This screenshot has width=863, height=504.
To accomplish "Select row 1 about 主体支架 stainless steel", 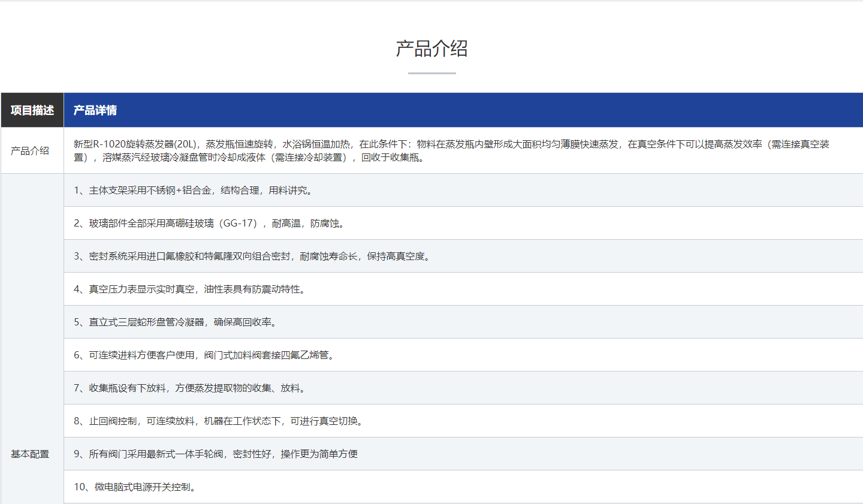I will pos(193,191).
